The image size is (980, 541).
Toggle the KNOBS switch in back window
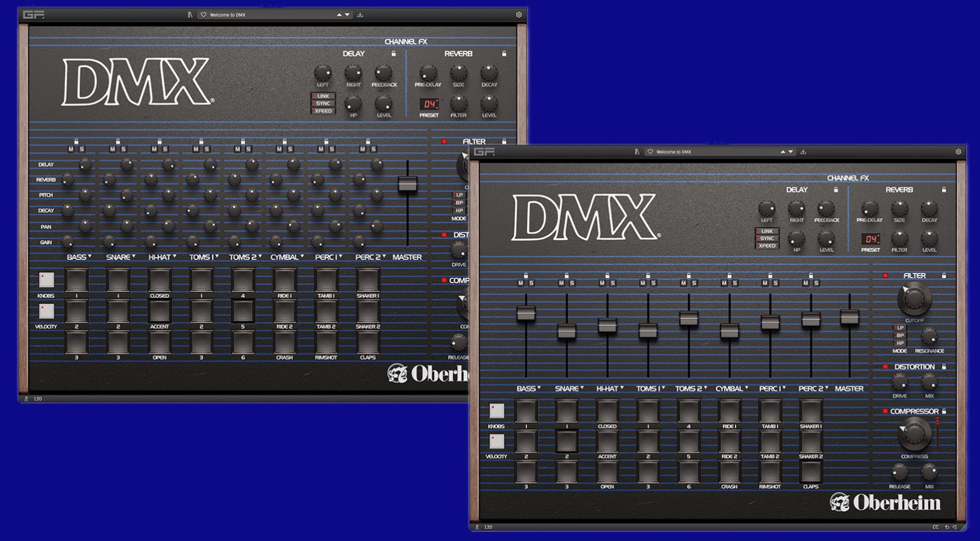pyautogui.click(x=47, y=279)
